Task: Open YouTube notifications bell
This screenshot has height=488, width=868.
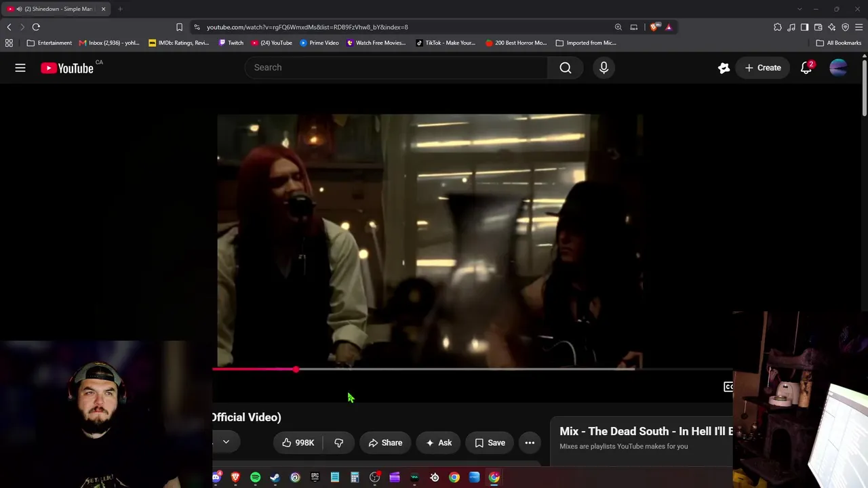Action: (x=806, y=68)
